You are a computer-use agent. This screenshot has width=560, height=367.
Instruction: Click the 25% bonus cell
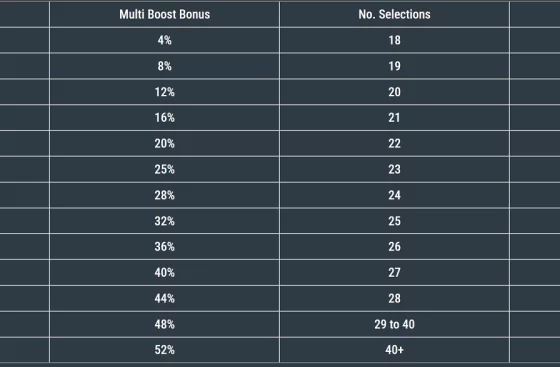click(x=164, y=169)
